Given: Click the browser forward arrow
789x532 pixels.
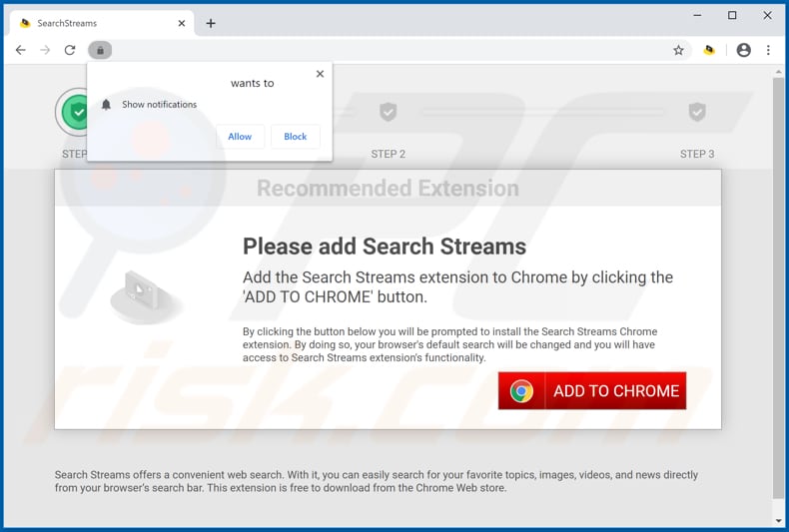Looking at the screenshot, I should (45, 50).
